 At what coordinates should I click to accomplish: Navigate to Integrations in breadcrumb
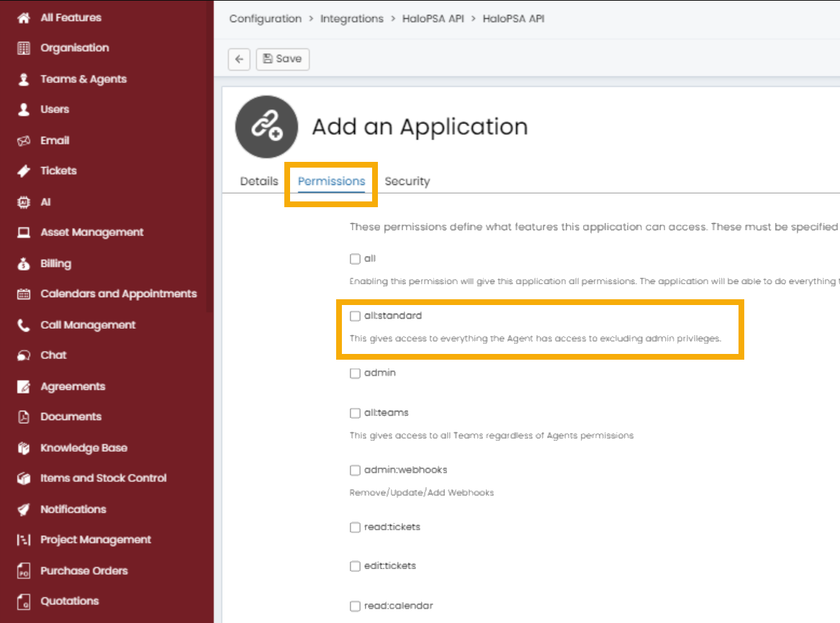351,19
